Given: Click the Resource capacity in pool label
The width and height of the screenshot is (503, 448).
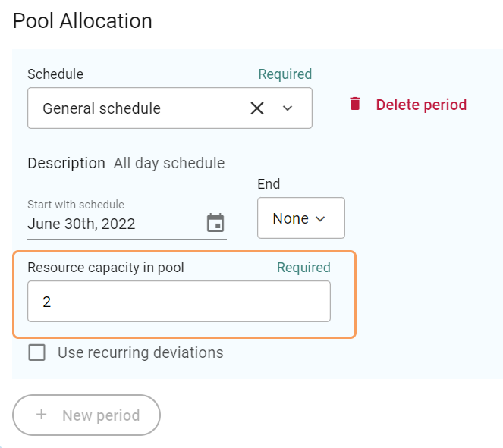Looking at the screenshot, I should tap(105, 268).
